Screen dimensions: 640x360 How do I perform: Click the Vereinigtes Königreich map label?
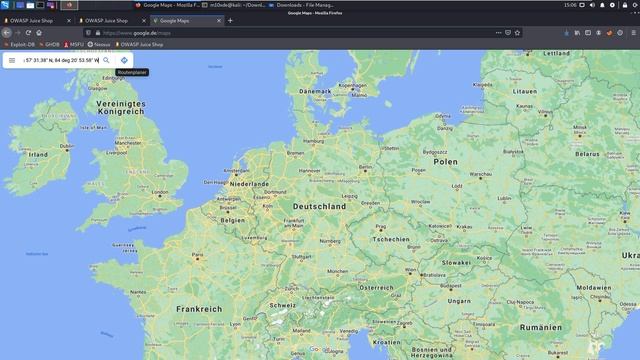[121, 107]
